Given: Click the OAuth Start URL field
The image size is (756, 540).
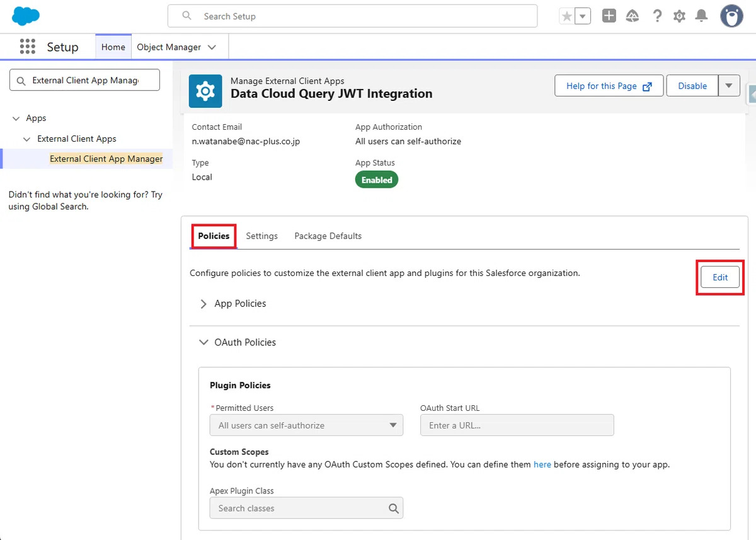Looking at the screenshot, I should click(517, 425).
